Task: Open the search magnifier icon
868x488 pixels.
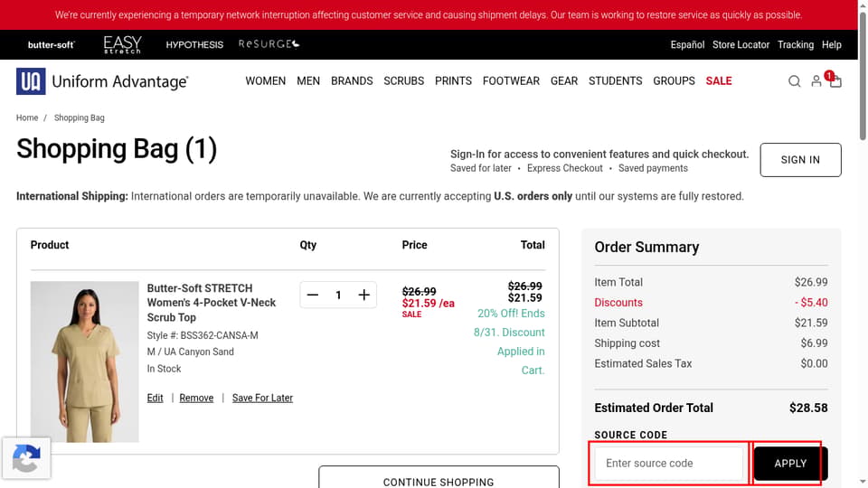Action: (x=795, y=81)
